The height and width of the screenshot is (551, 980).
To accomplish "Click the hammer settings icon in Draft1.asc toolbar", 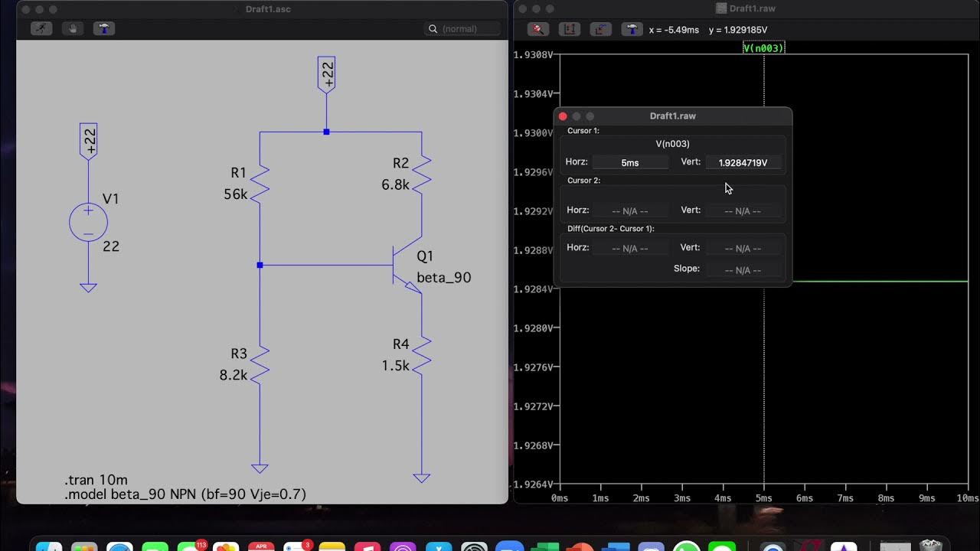I will pos(104,28).
